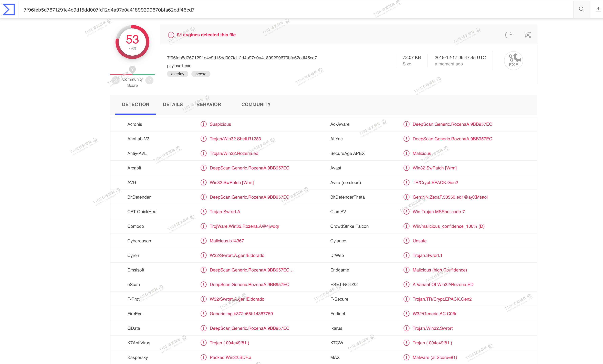Click the VirusTotal logo icon
This screenshot has width=603, height=364.
tap(9, 9)
